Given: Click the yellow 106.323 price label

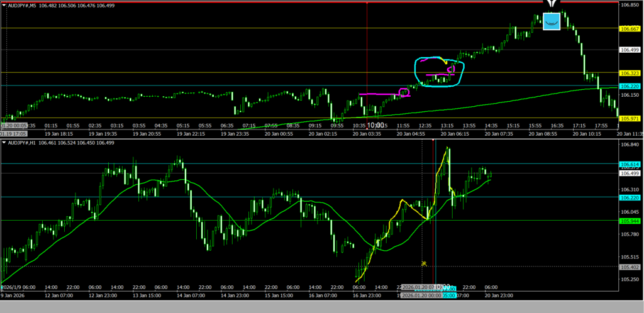Looking at the screenshot, I should pos(630,73).
